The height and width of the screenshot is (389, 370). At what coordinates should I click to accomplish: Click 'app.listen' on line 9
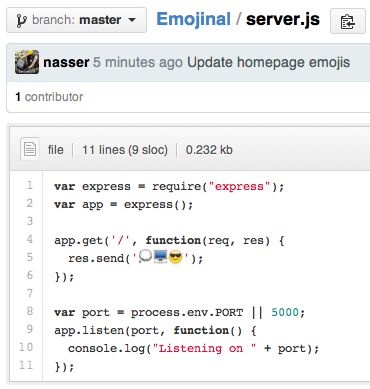[89, 330]
